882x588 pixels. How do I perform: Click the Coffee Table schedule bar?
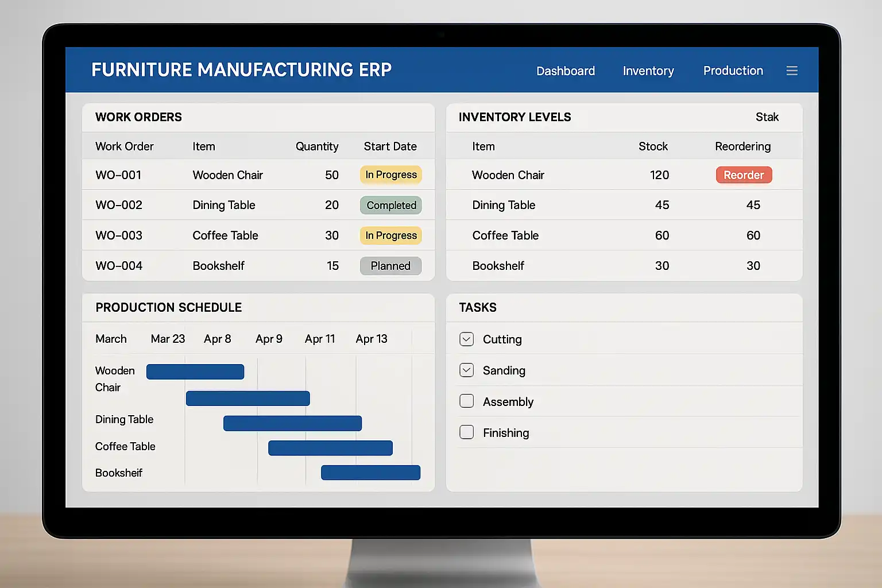point(331,448)
